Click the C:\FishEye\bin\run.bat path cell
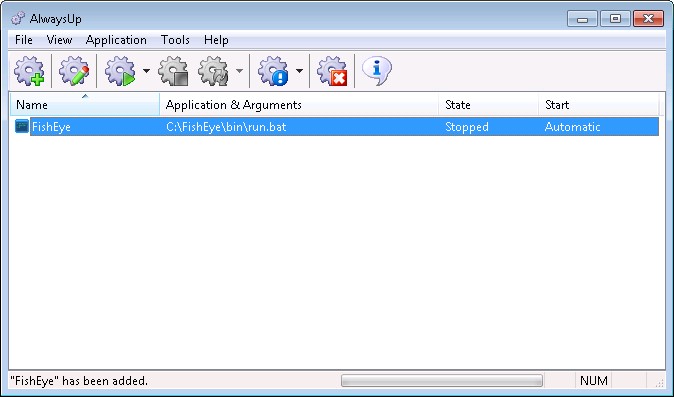This screenshot has height=397, width=674. point(226,127)
